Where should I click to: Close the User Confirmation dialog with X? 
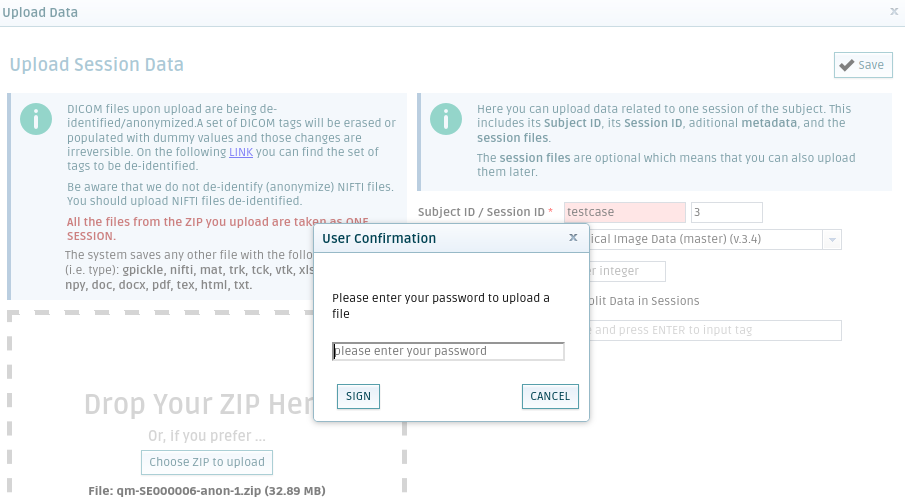click(x=573, y=237)
